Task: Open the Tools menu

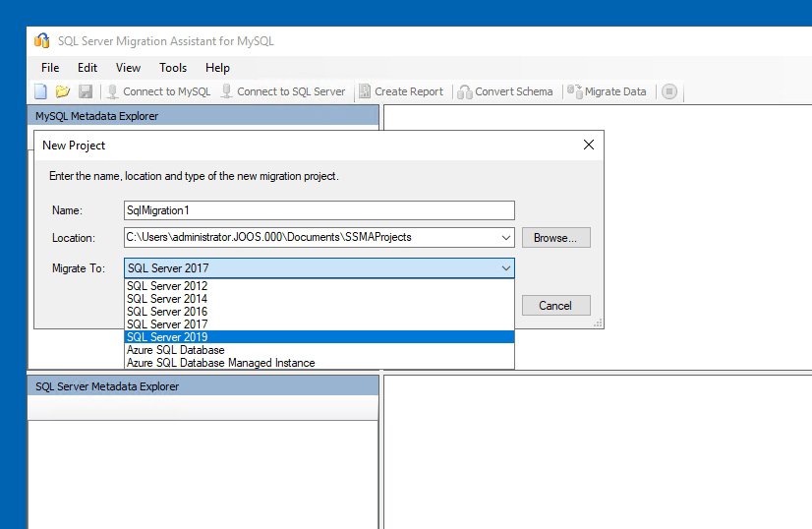Action: (173, 68)
